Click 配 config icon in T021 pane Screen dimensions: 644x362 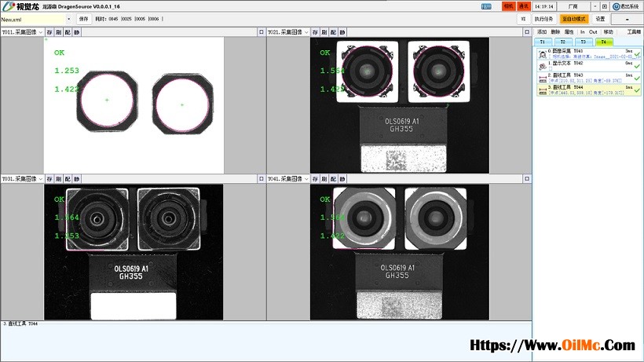coord(333,32)
